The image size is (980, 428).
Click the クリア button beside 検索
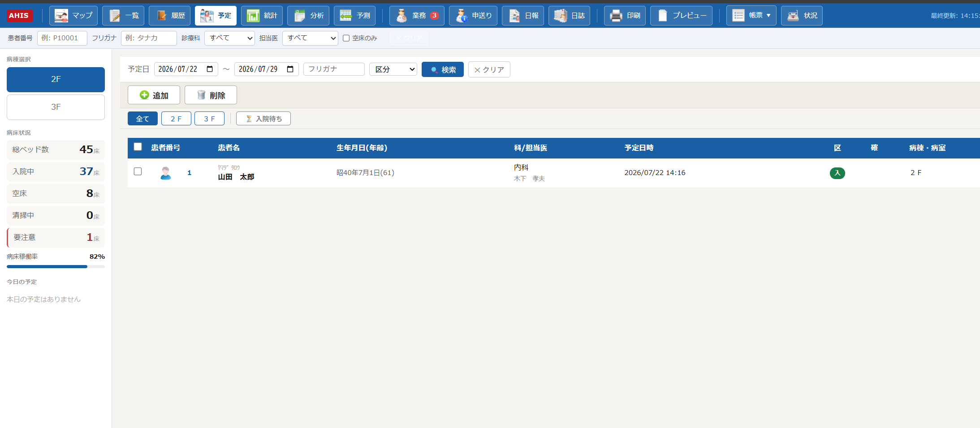(489, 69)
